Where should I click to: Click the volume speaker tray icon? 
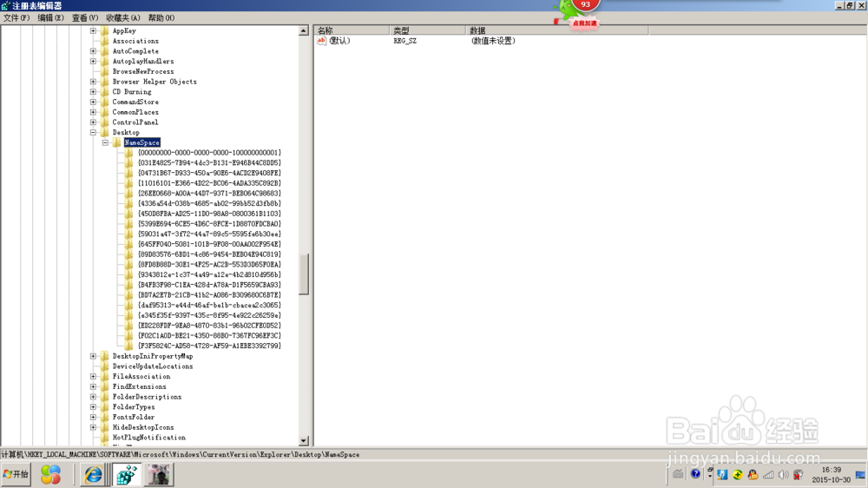click(783, 475)
